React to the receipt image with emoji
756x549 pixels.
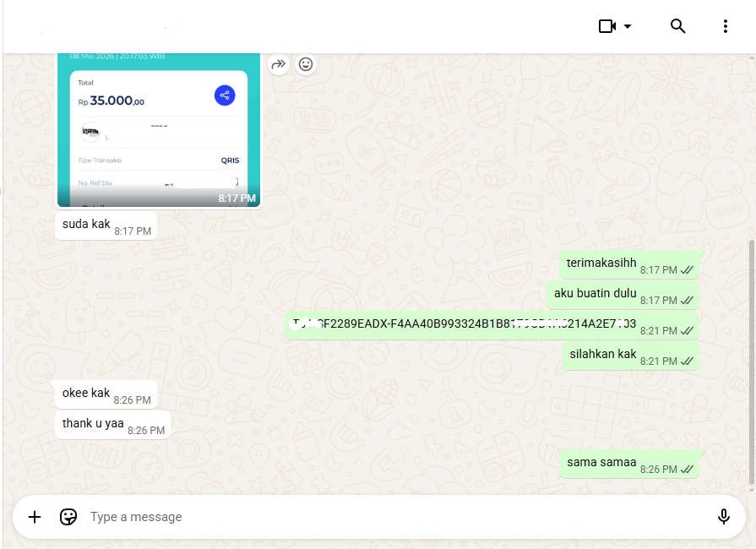point(306,64)
